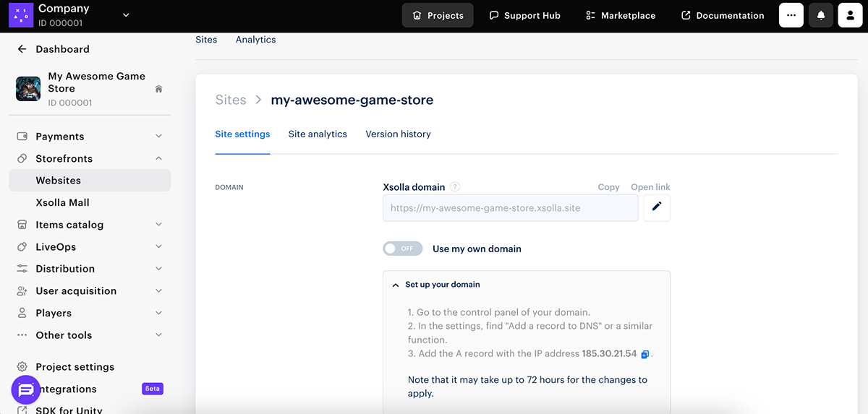The height and width of the screenshot is (414, 868).
Task: Select Xsolla Mall in the sidebar
Action: pyautogui.click(x=62, y=203)
